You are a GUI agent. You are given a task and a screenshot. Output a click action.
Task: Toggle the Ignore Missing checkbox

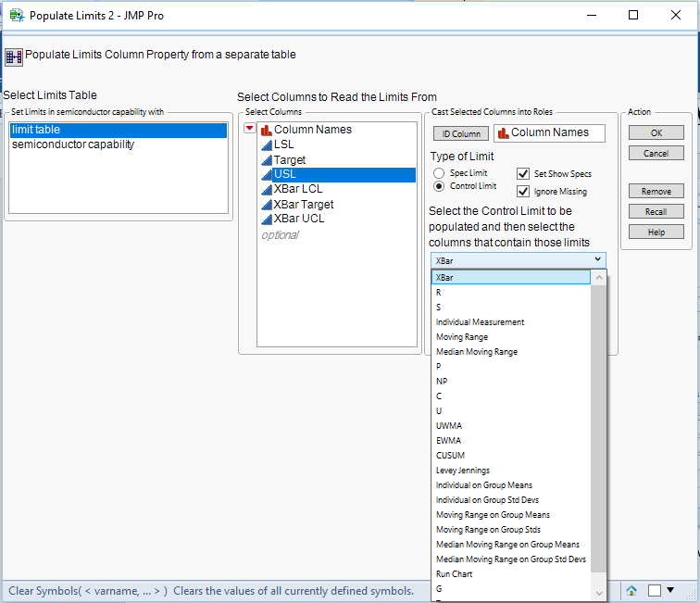[x=523, y=192]
